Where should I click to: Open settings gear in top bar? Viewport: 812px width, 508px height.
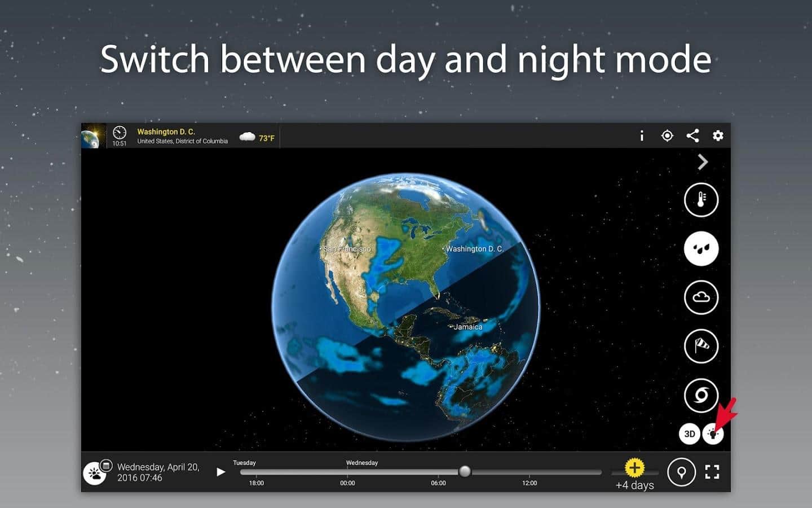point(718,135)
